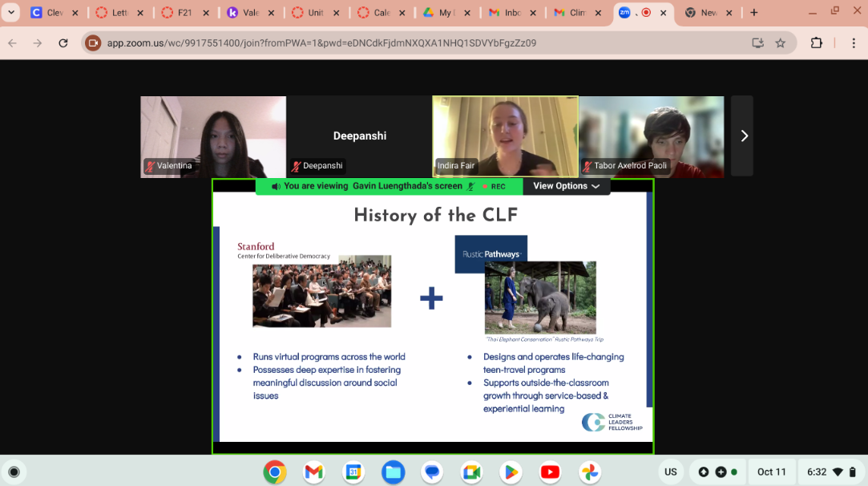Switch to the Clev tab
This screenshot has width=868, height=486.
pos(46,12)
